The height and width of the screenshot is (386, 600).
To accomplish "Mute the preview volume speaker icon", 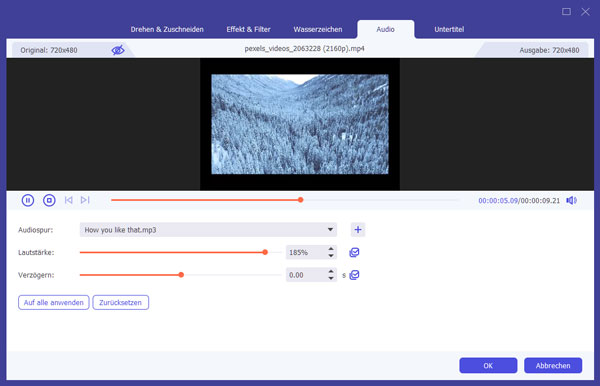I will [572, 200].
